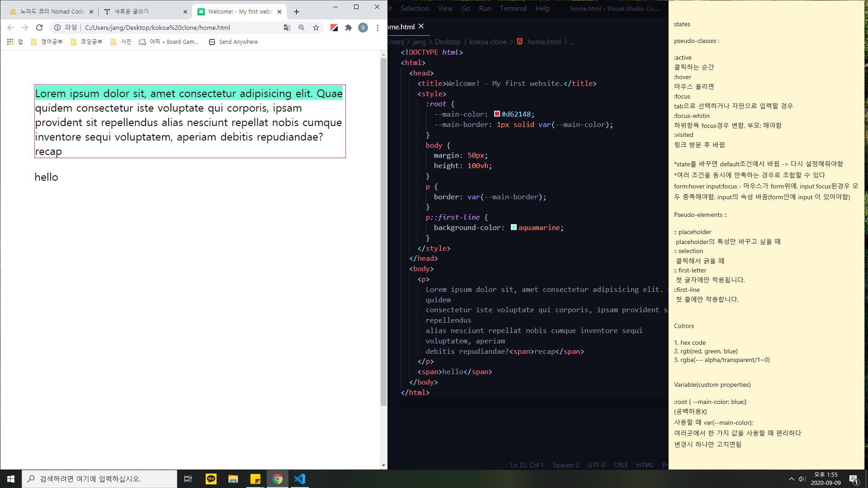Screen dimensions: 868x488
Task: Open Windows Task View icon
Action: coord(188,479)
